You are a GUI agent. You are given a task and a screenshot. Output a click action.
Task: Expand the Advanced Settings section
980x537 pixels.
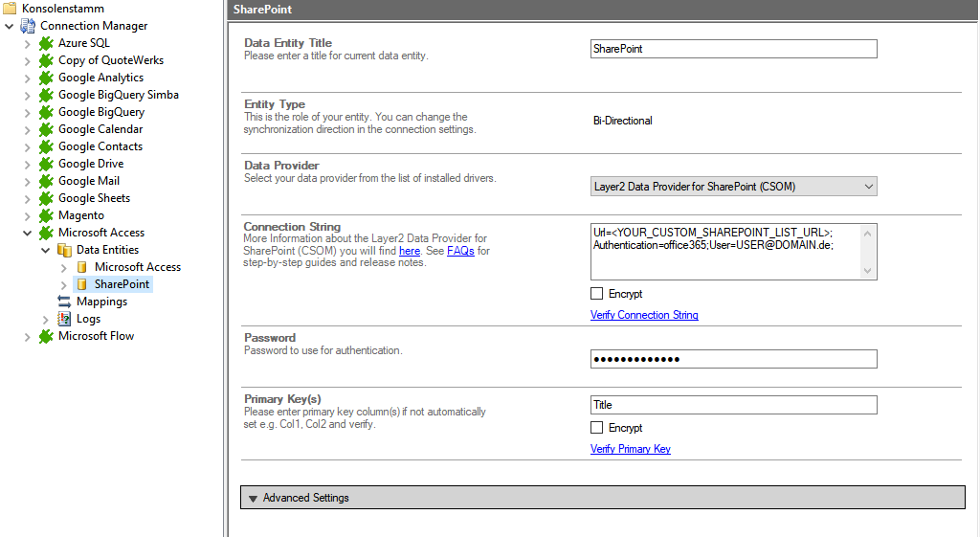[254, 498]
